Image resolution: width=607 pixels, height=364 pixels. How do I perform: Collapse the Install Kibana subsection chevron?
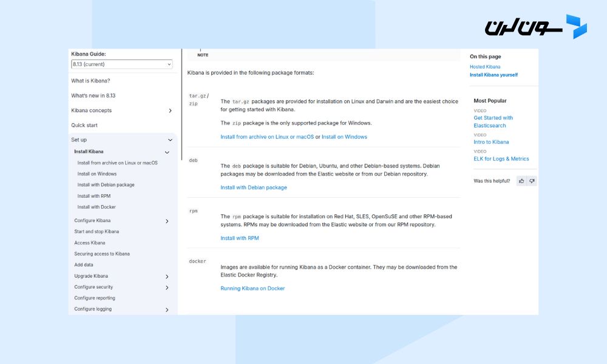coord(167,152)
